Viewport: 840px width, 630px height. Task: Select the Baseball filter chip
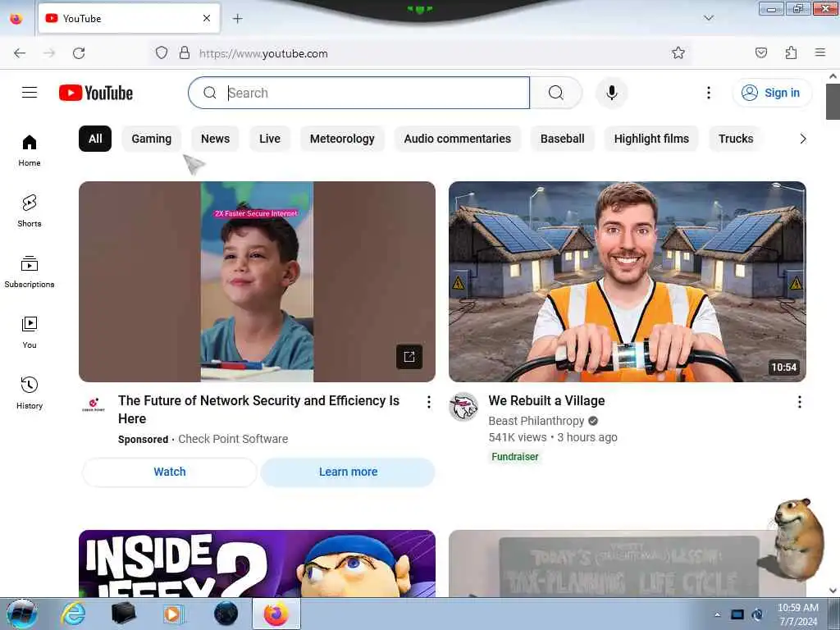[x=563, y=139]
